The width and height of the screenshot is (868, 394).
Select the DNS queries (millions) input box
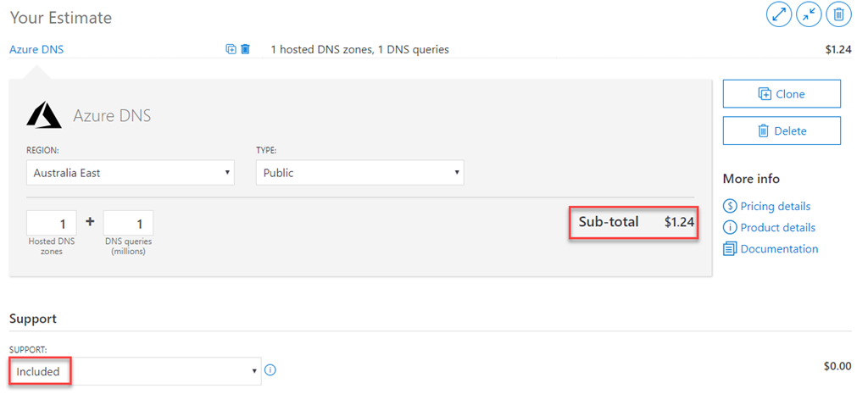(x=128, y=224)
